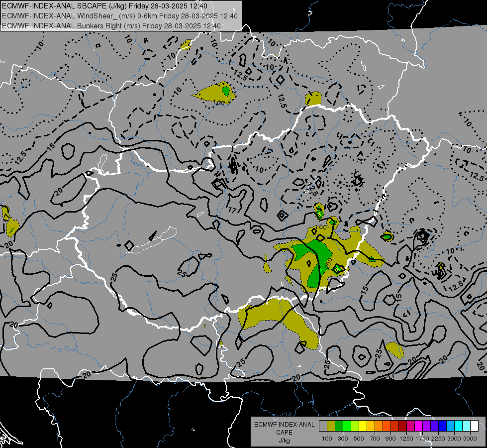The image size is (487, 448).
Task: Click the bright green legend swatch
Action: point(347,426)
